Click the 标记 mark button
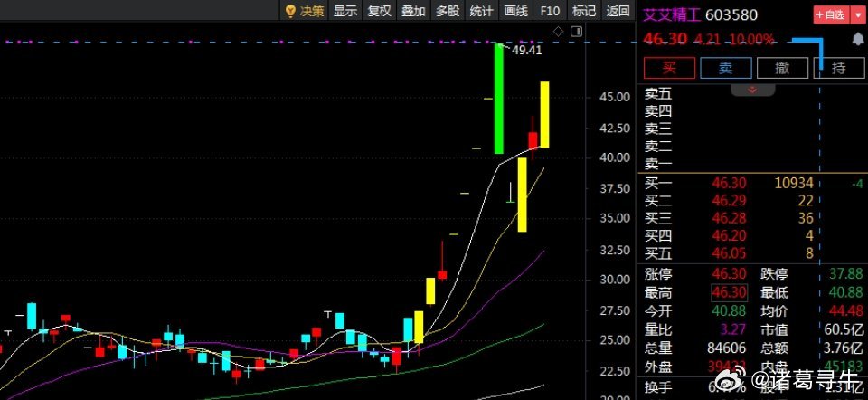This screenshot has height=400, width=868. pyautogui.click(x=584, y=11)
